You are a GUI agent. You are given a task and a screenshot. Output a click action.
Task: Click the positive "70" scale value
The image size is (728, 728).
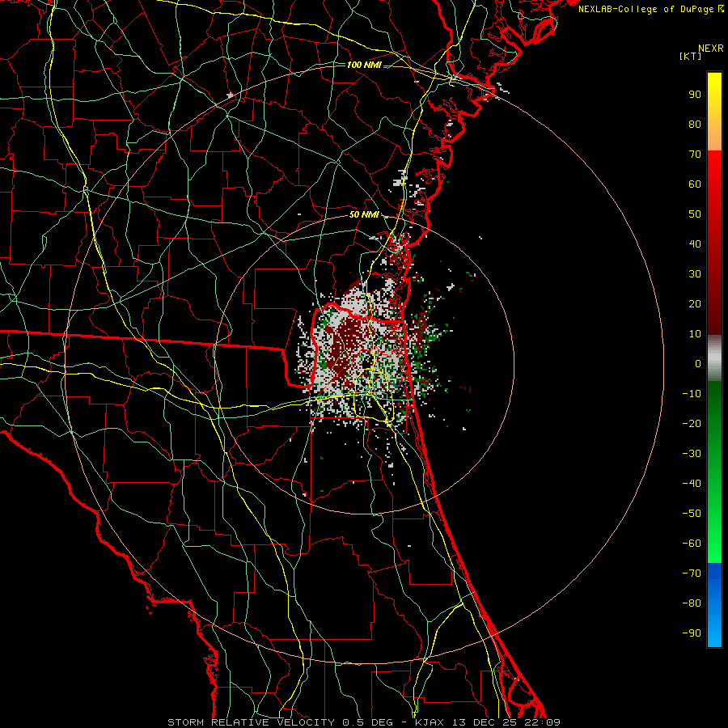pos(695,154)
